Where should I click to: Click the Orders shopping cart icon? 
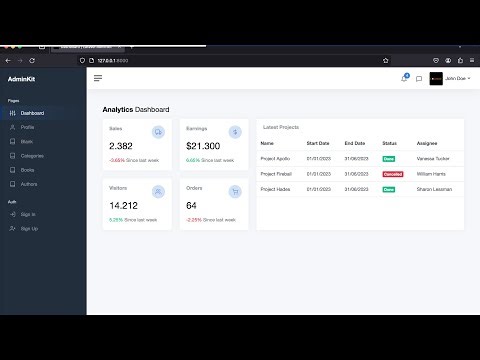pyautogui.click(x=235, y=192)
